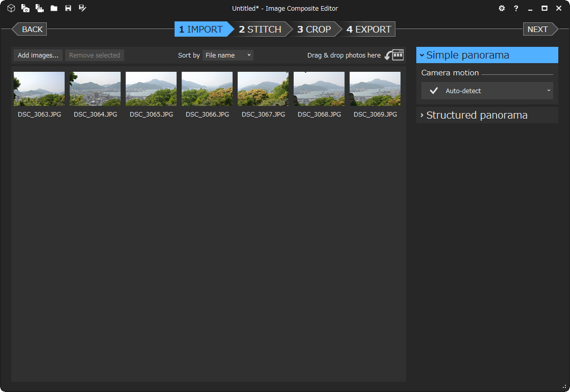Go to the 3 CROP step
This screenshot has width=570, height=392.
pos(315,29)
